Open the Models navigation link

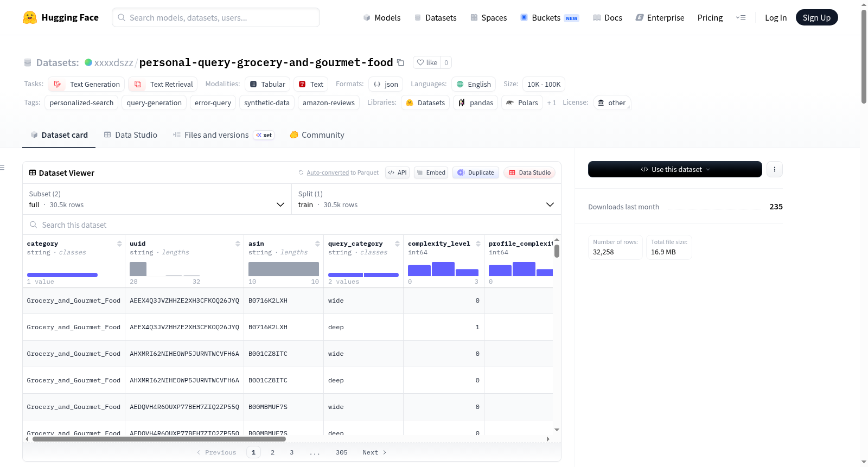pyautogui.click(x=382, y=17)
